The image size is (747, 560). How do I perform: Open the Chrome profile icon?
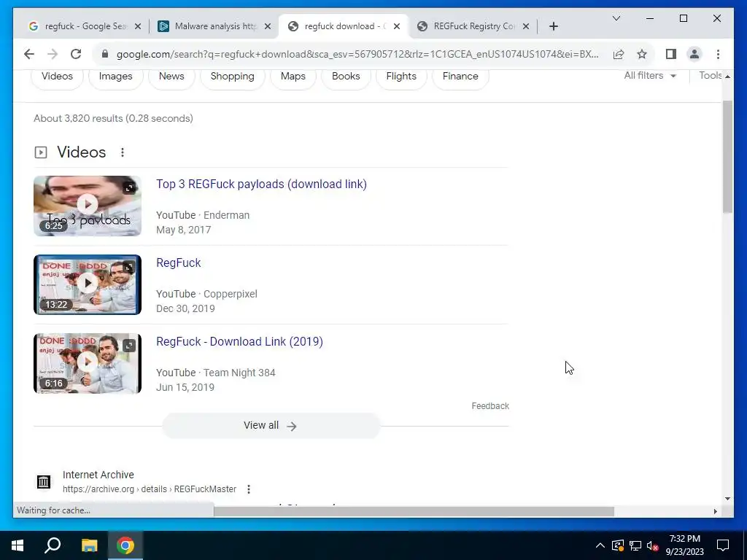pos(694,54)
